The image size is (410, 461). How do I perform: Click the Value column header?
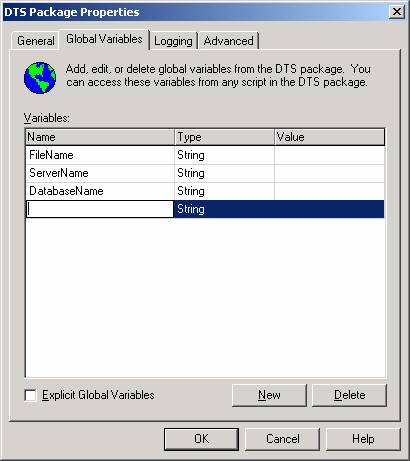(x=329, y=137)
